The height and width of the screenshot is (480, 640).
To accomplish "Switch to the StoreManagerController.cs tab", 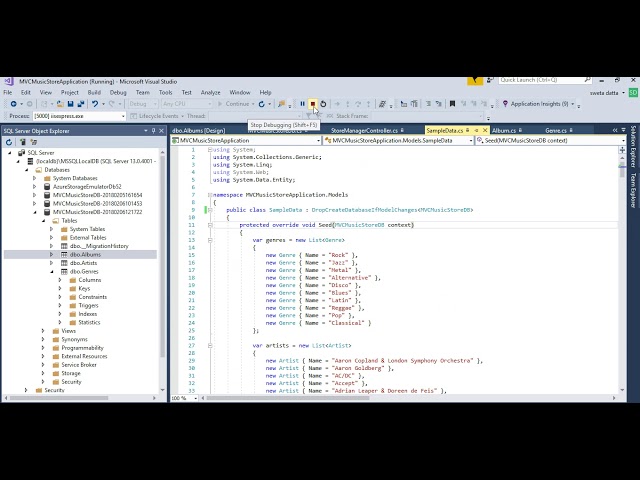I will coord(365,130).
